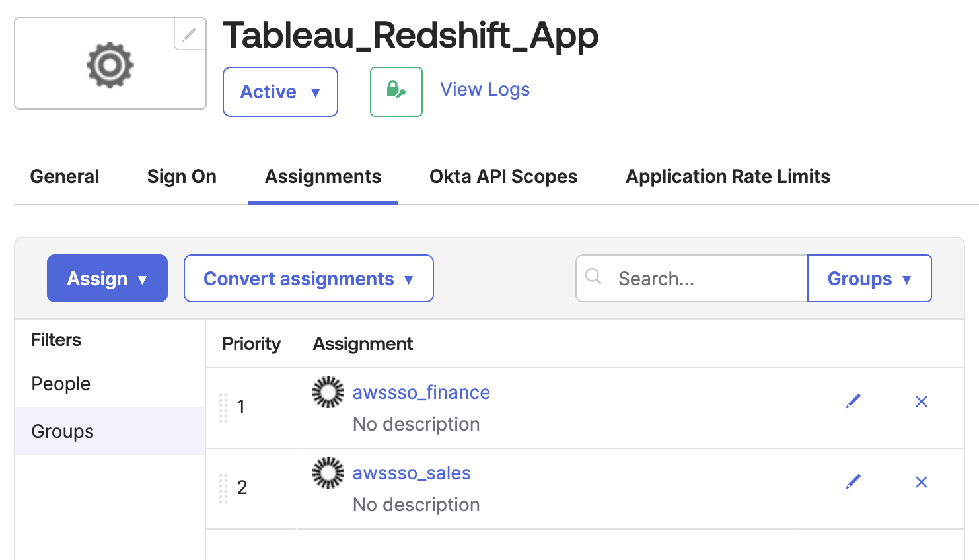The width and height of the screenshot is (979, 560).
Task: Click the awssso_finance group icon
Action: tap(328, 392)
